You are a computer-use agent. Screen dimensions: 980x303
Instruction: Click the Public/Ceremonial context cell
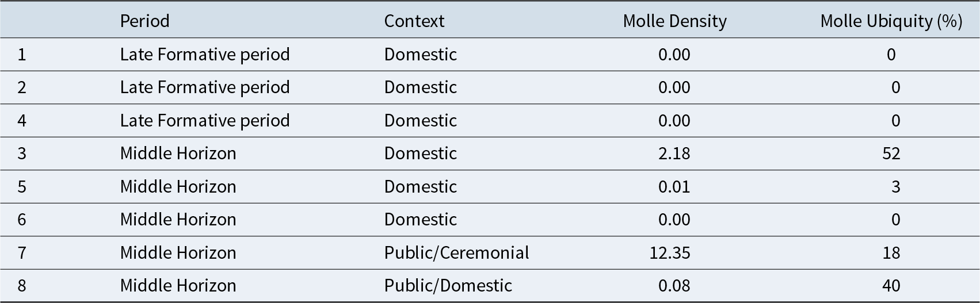click(456, 252)
